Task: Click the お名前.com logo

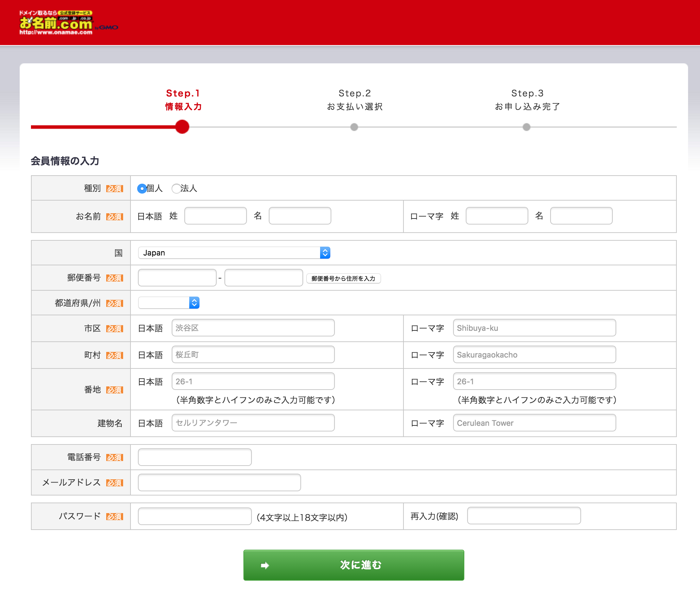Action: [69, 23]
